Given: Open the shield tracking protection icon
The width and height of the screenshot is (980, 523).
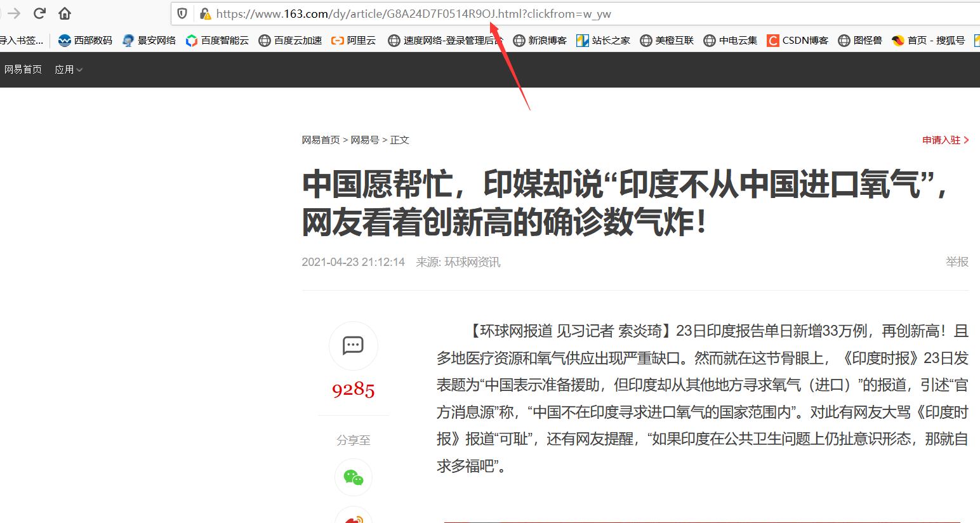Looking at the screenshot, I should pyautogui.click(x=183, y=13).
